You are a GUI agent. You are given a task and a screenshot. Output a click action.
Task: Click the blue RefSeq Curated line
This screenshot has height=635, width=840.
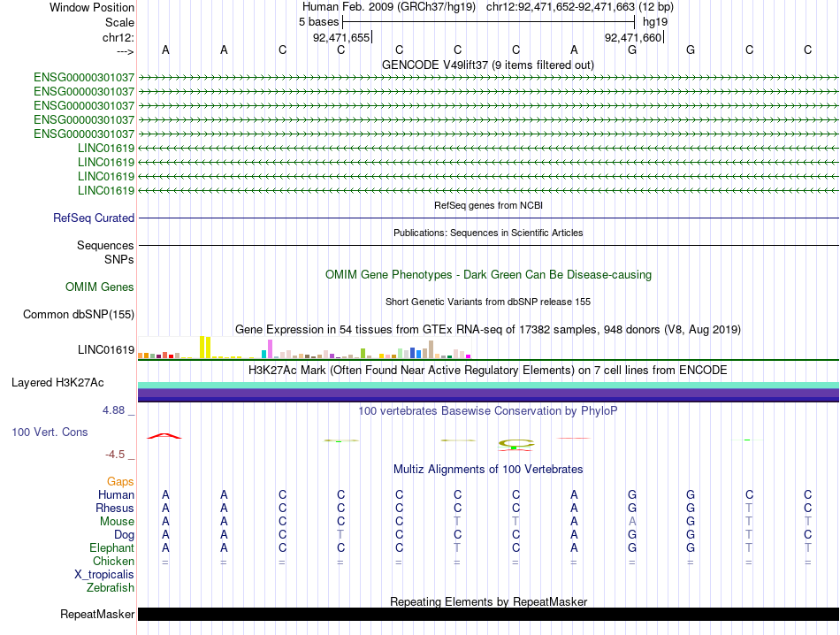point(488,218)
